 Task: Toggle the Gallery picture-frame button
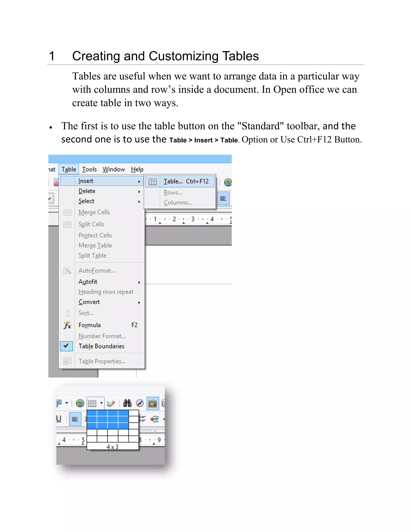(x=153, y=403)
